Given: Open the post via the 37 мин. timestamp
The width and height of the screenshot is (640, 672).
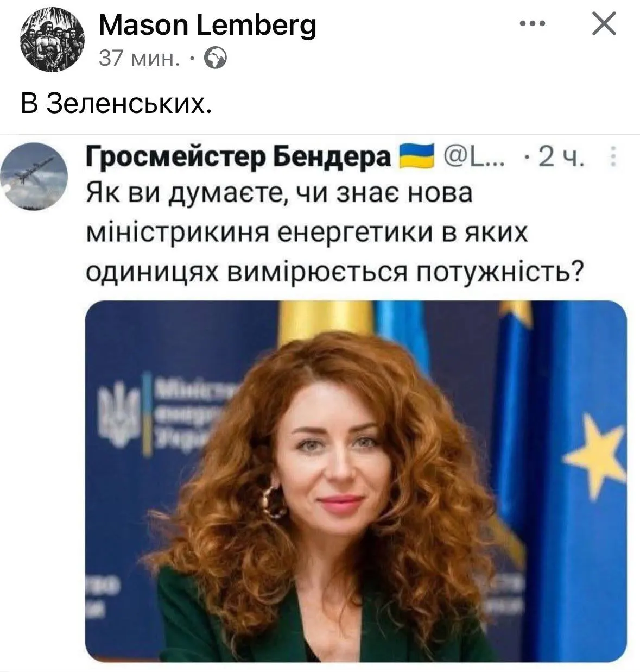Looking at the screenshot, I should (x=140, y=58).
